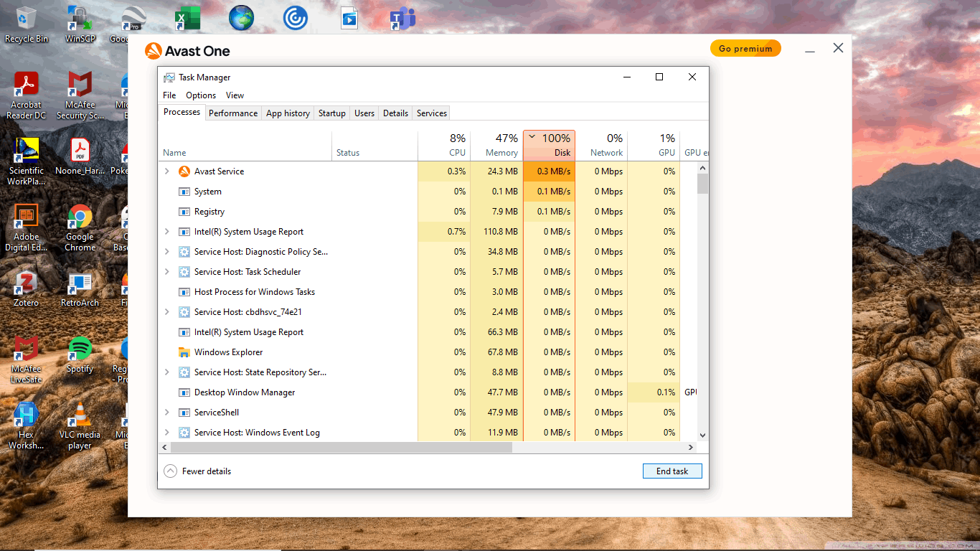
Task: Click the System process icon
Action: [x=184, y=192]
